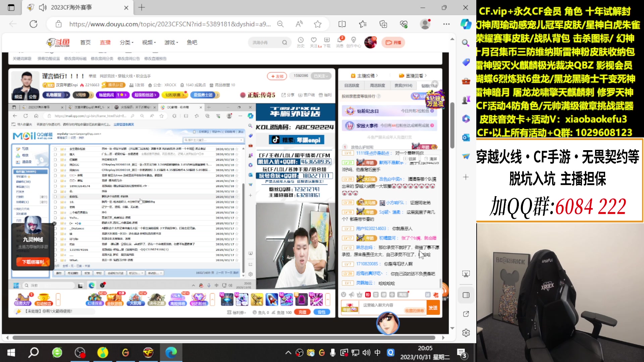The image size is (644, 362).
Task: Open the zoom indicator in address bar
Action: tap(280, 24)
